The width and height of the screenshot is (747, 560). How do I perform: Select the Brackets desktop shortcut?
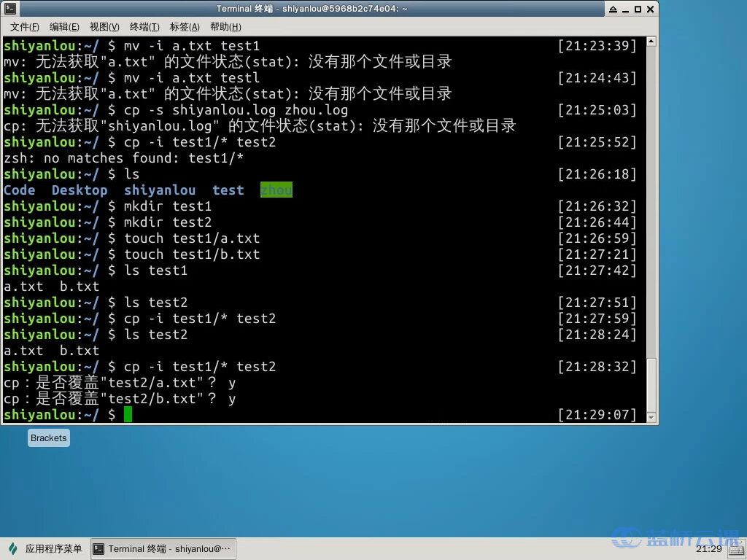(48, 437)
